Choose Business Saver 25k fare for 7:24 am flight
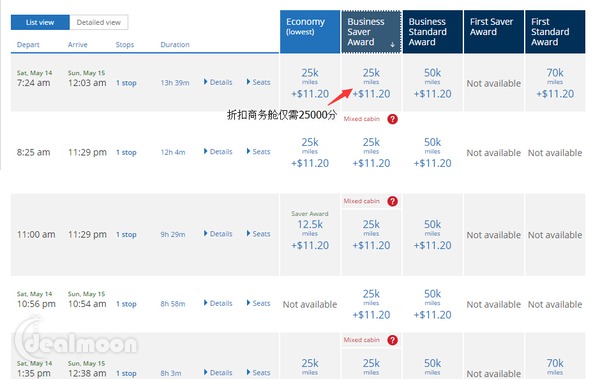 click(371, 83)
